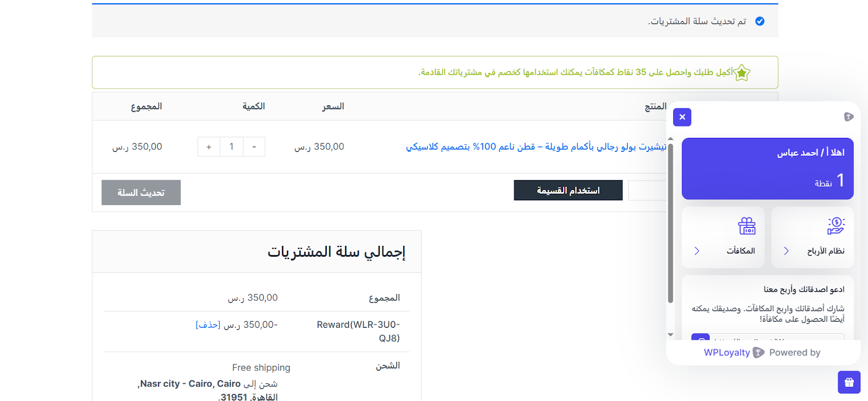
Task: Click the copy referral link icon
Action: click(x=700, y=338)
